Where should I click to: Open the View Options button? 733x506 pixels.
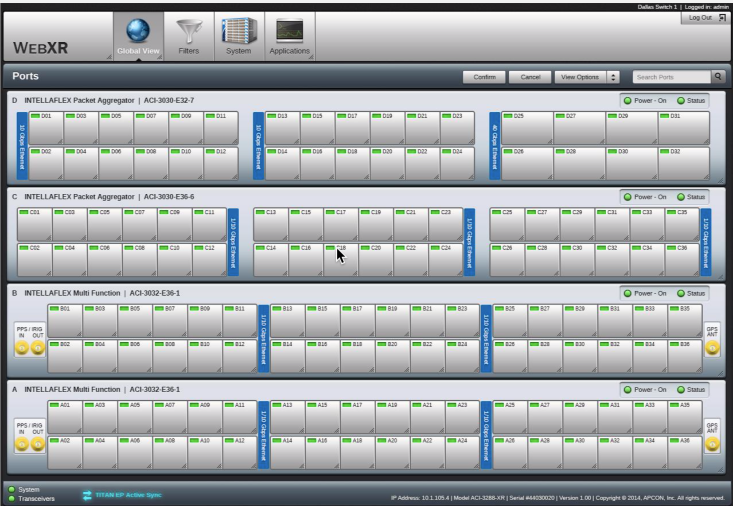tap(580, 77)
